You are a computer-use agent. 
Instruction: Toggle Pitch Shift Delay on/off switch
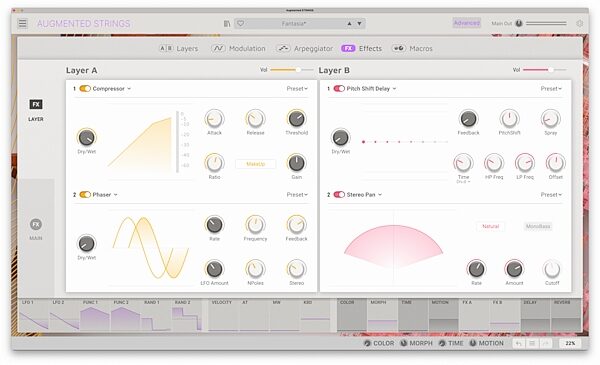339,89
